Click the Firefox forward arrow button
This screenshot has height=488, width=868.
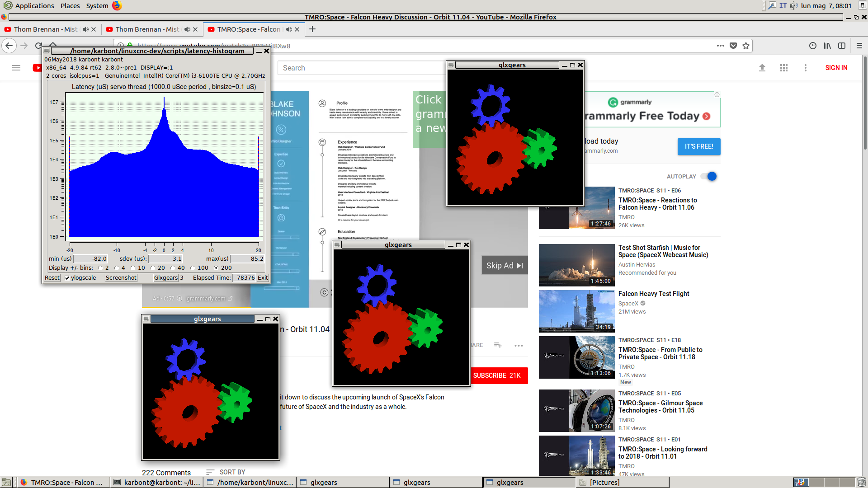(24, 46)
